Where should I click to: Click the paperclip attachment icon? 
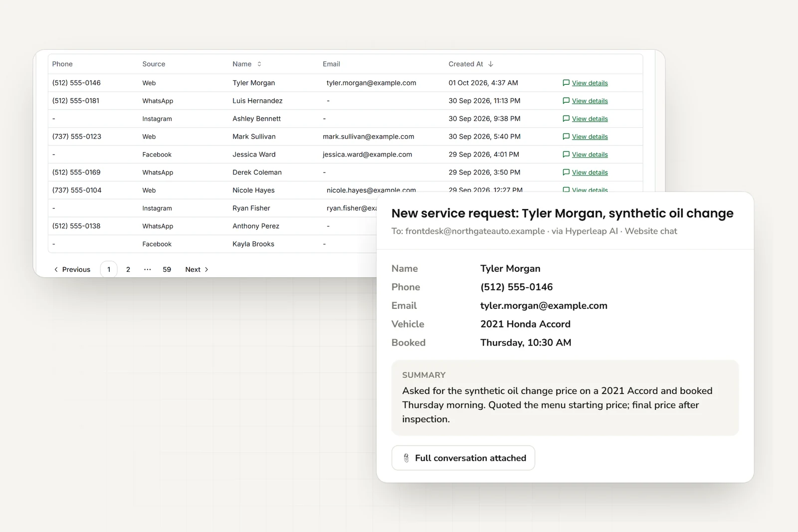(x=406, y=458)
